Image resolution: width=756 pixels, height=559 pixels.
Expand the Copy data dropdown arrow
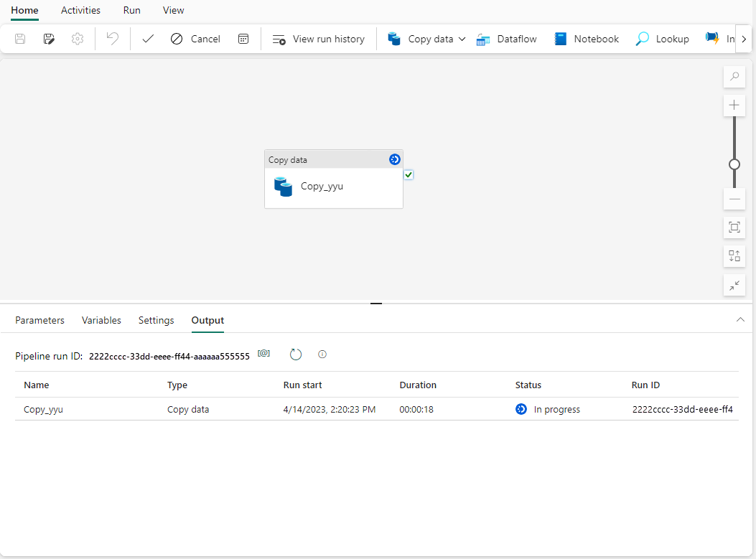point(462,39)
